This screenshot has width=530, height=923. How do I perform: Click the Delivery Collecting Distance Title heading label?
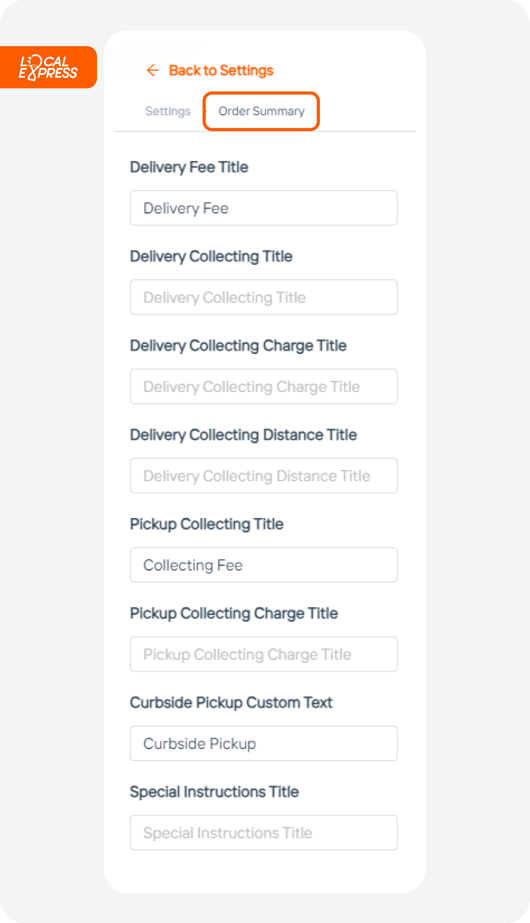pyautogui.click(x=243, y=435)
